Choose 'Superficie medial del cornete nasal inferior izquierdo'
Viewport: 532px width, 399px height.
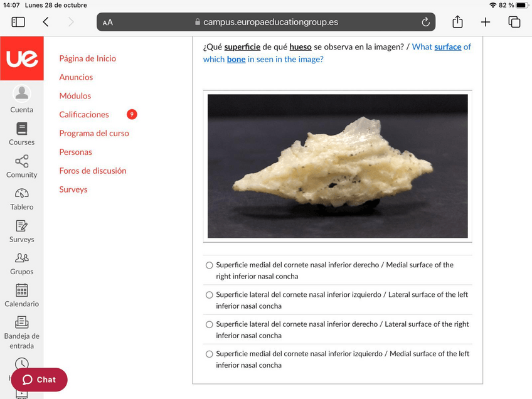(x=210, y=354)
